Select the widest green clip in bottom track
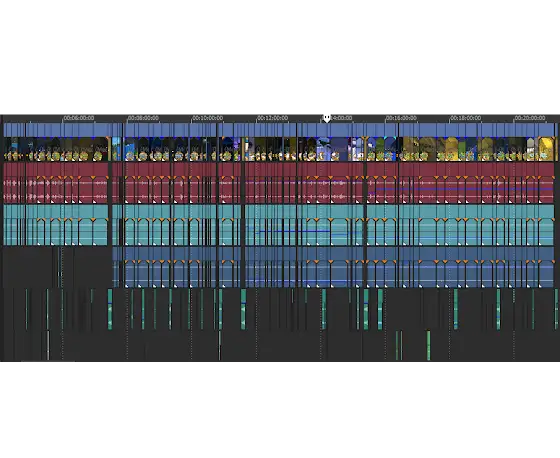Screen dimensions: 560x458 pos(429,345)
